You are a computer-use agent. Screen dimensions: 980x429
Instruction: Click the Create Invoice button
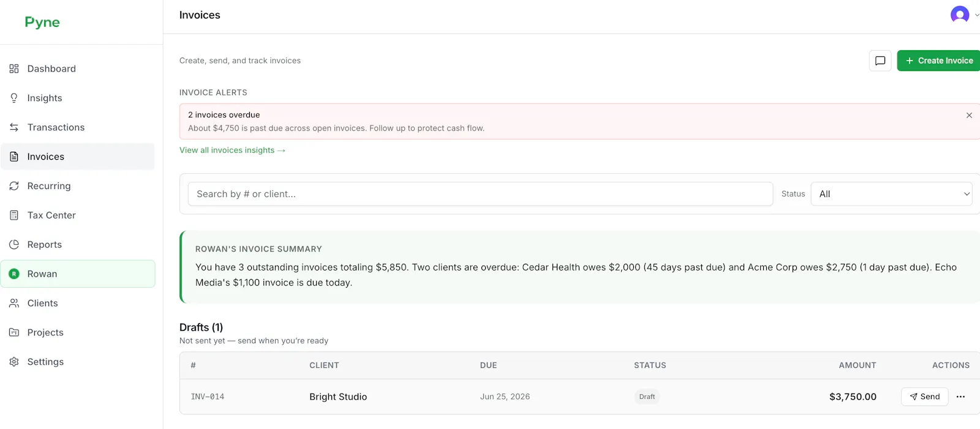click(x=938, y=61)
